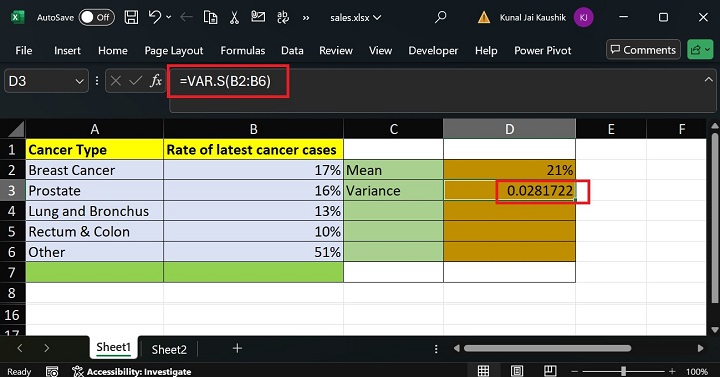
Task: Click the Undo arrow
Action: click(154, 17)
